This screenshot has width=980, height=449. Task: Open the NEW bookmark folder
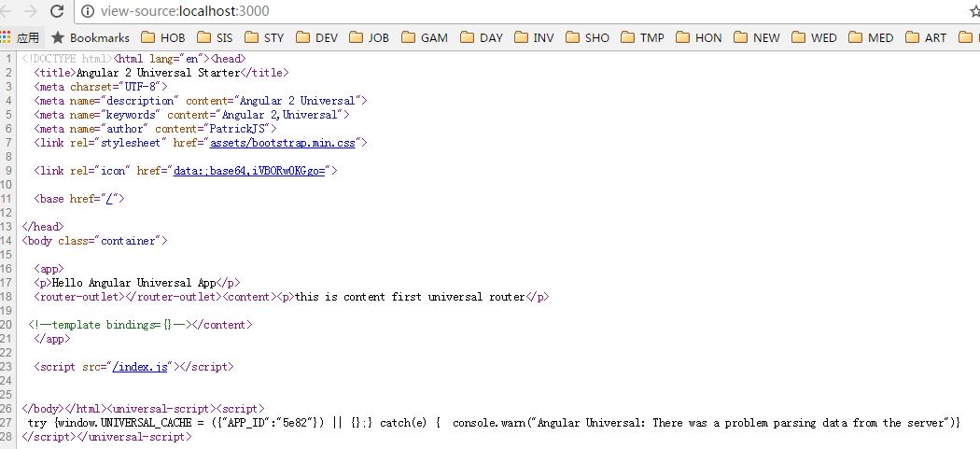757,37
